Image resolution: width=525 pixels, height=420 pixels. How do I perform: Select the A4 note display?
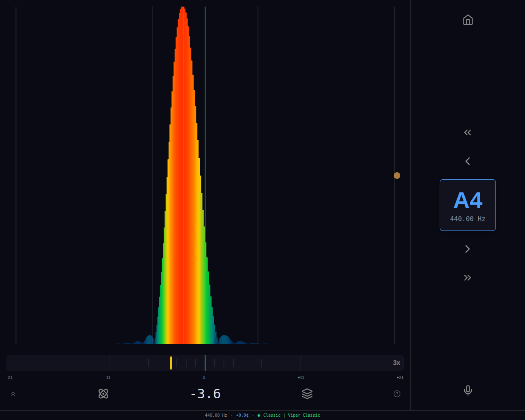tap(468, 205)
